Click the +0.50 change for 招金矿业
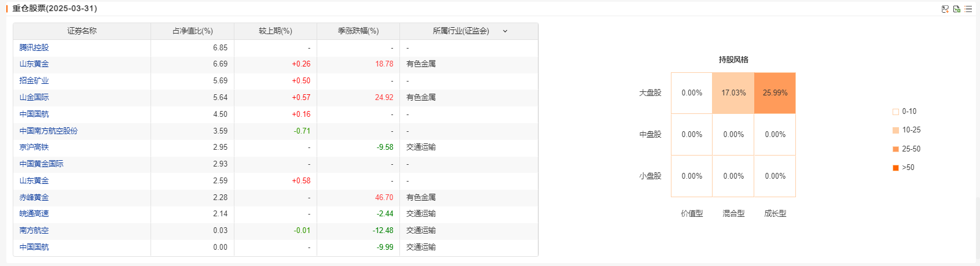The height and width of the screenshot is (266, 980). pos(301,81)
